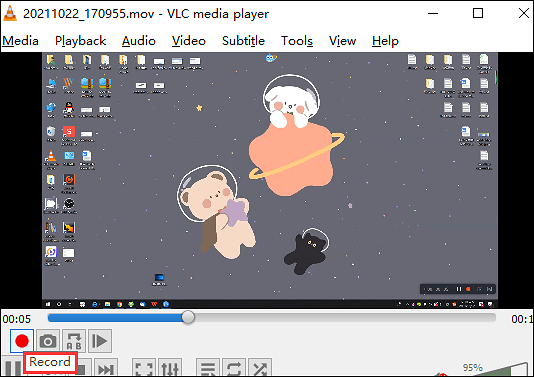Click the video display area
This screenshot has width=534, height=377.
coord(270,180)
